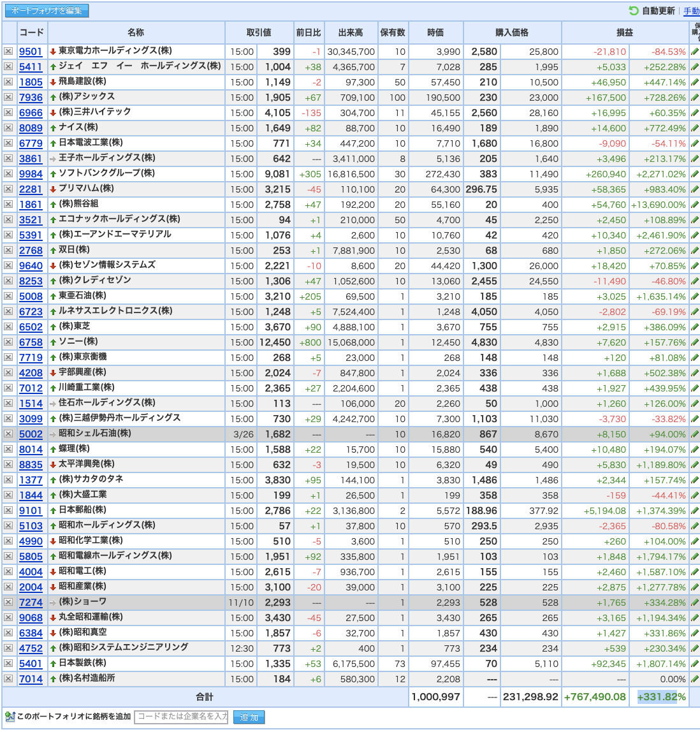Delete 8253 クレディセゾン row via X icon
The image size is (700, 732).
tap(8, 281)
